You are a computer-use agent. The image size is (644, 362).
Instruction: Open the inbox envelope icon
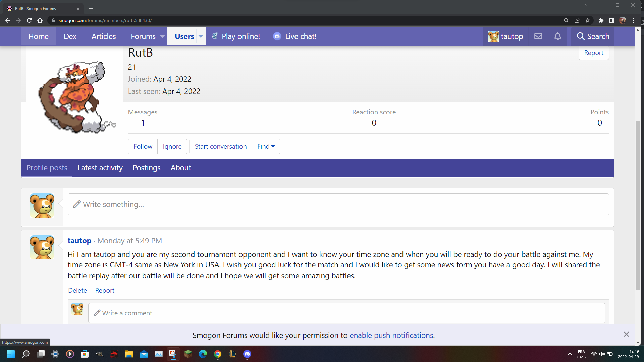point(538,36)
